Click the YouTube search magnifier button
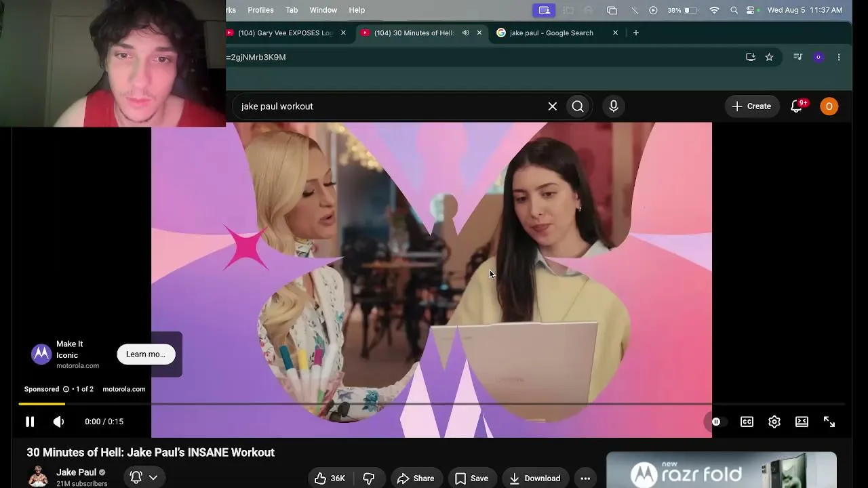Viewport: 868px width, 488px height. click(578, 106)
